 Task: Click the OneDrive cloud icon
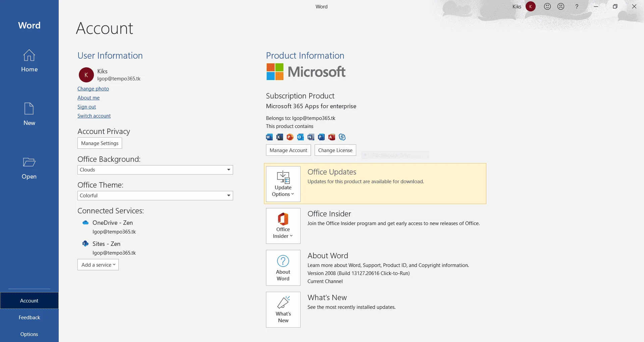pos(86,223)
